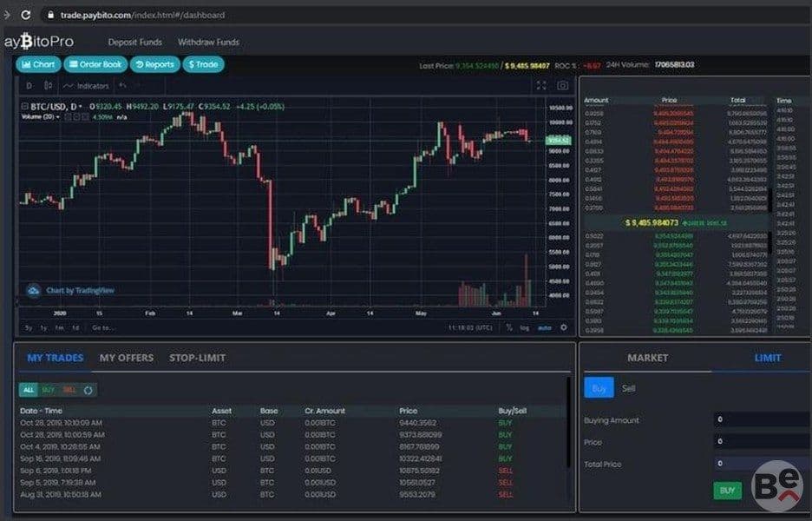Open the D interval selector
Screen dimensions: 812x521
(x=29, y=86)
